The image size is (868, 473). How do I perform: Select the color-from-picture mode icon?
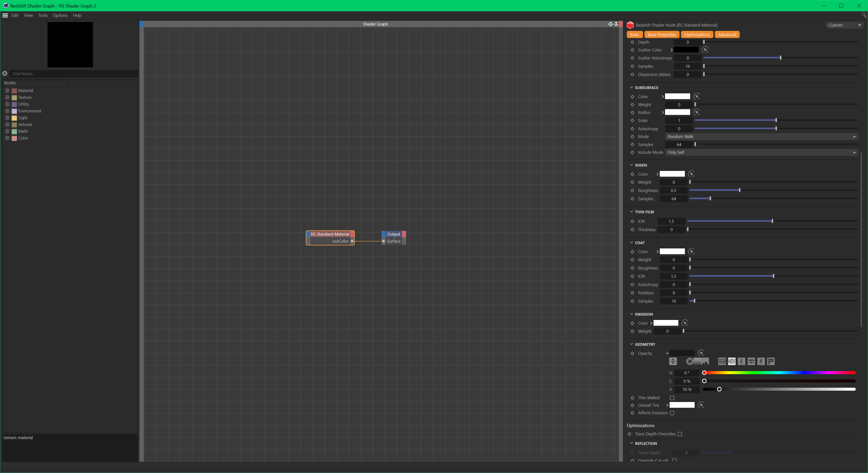click(x=705, y=361)
